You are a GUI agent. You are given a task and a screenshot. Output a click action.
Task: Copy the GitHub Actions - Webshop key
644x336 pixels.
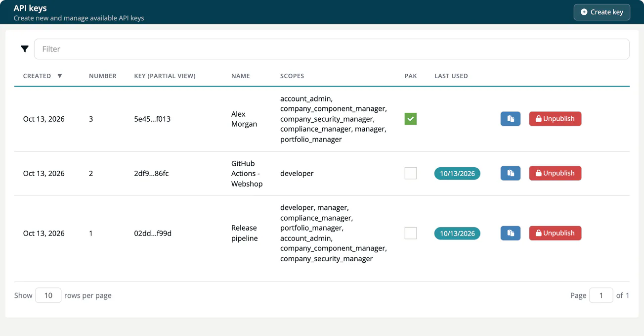pyautogui.click(x=511, y=173)
